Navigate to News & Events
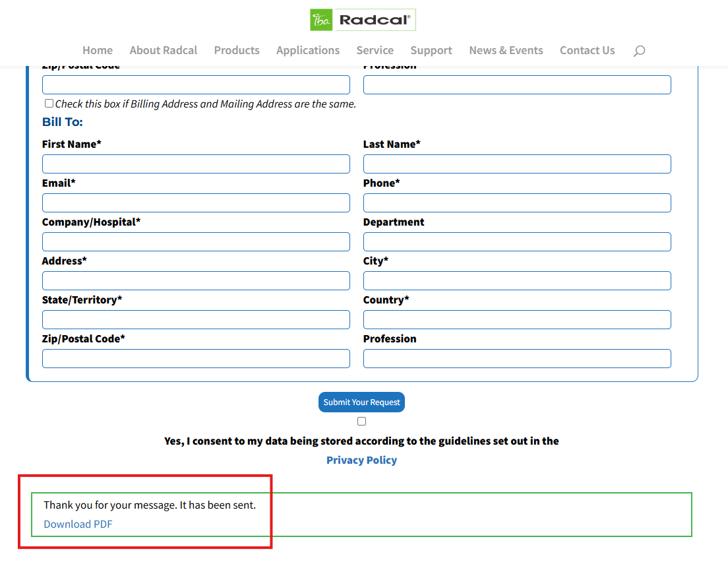 click(x=506, y=50)
